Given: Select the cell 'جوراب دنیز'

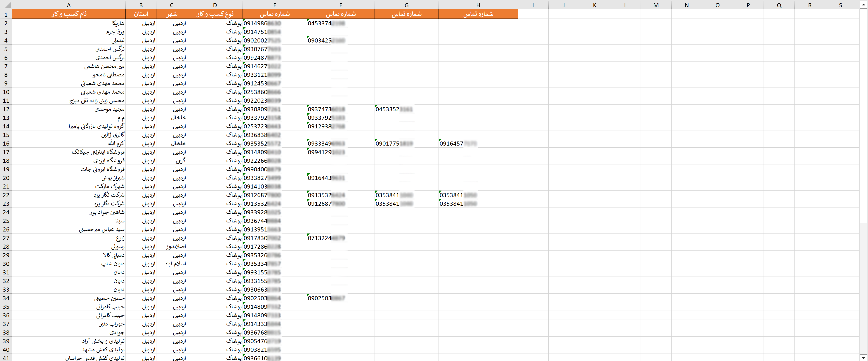Looking at the screenshot, I should (69, 324).
